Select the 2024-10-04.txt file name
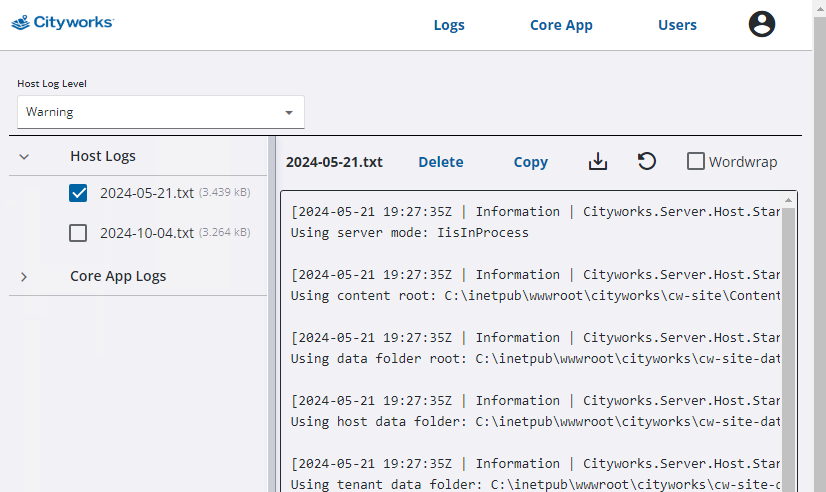826x492 pixels. (146, 233)
